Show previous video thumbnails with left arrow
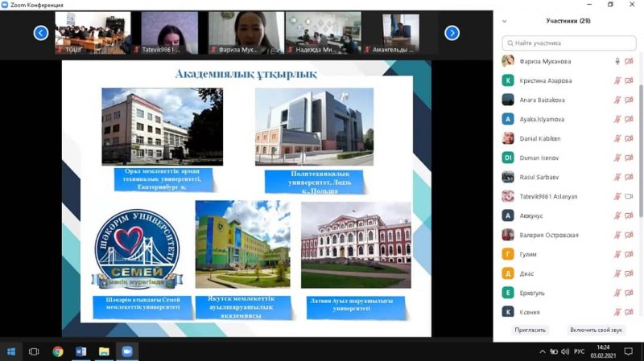Image resolution: width=644 pixels, height=361 pixels. 41,33
